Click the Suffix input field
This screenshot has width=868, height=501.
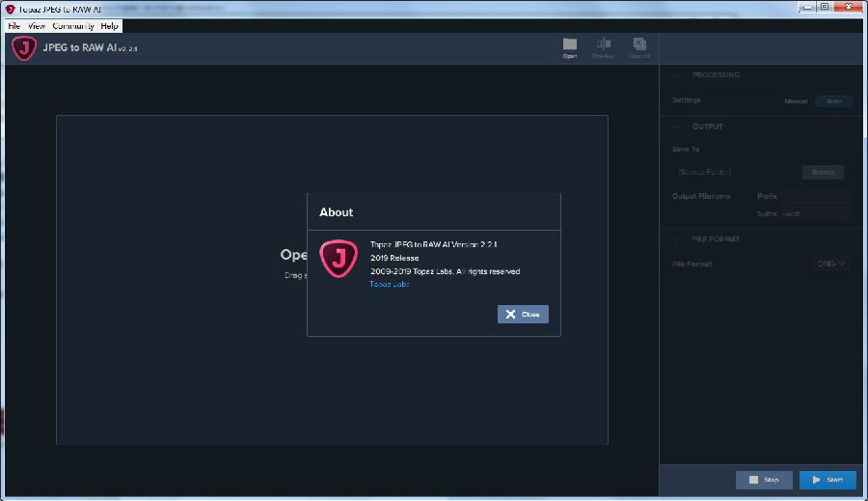point(815,213)
